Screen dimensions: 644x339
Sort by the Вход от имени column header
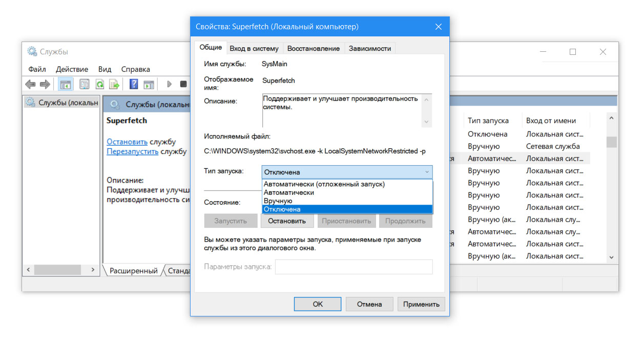[551, 121]
